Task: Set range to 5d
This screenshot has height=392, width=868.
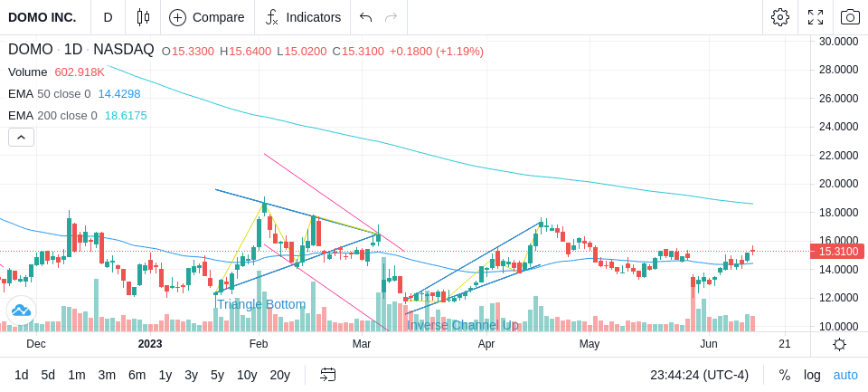Action: tap(48, 376)
